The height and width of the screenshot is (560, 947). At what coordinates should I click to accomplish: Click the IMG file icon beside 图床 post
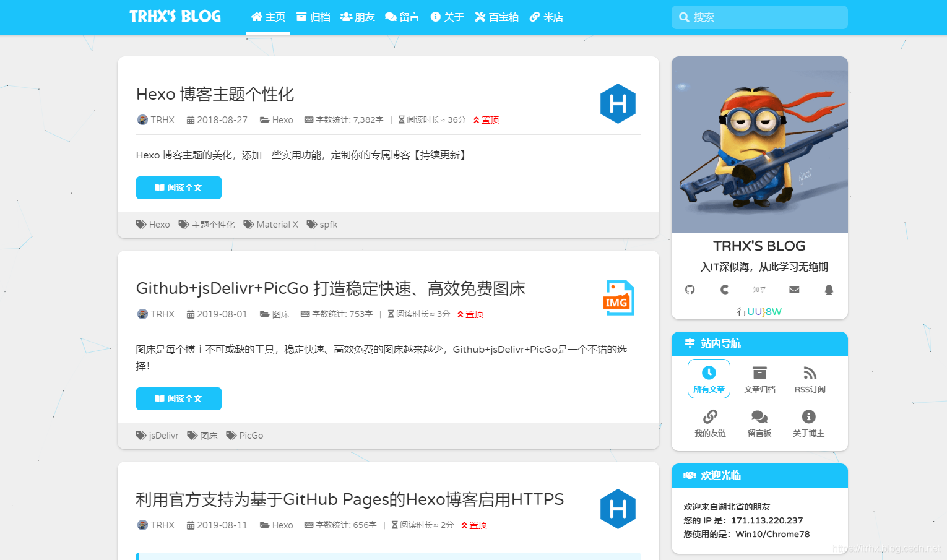point(618,298)
